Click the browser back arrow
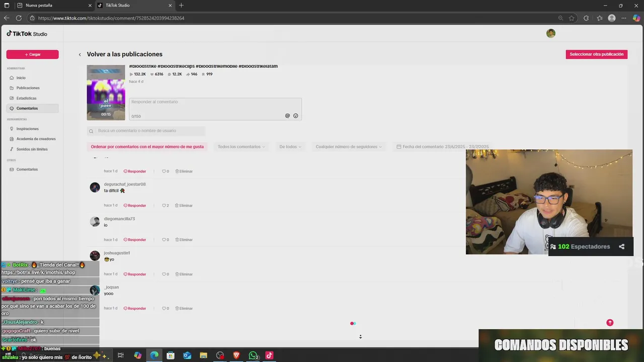The width and height of the screenshot is (644, 362). pyautogui.click(x=7, y=18)
